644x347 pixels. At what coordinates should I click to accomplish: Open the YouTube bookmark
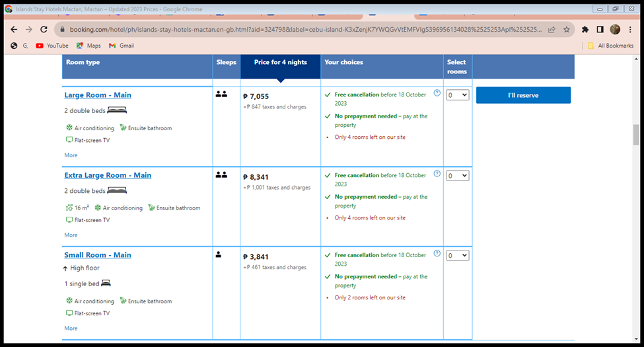[x=52, y=46]
